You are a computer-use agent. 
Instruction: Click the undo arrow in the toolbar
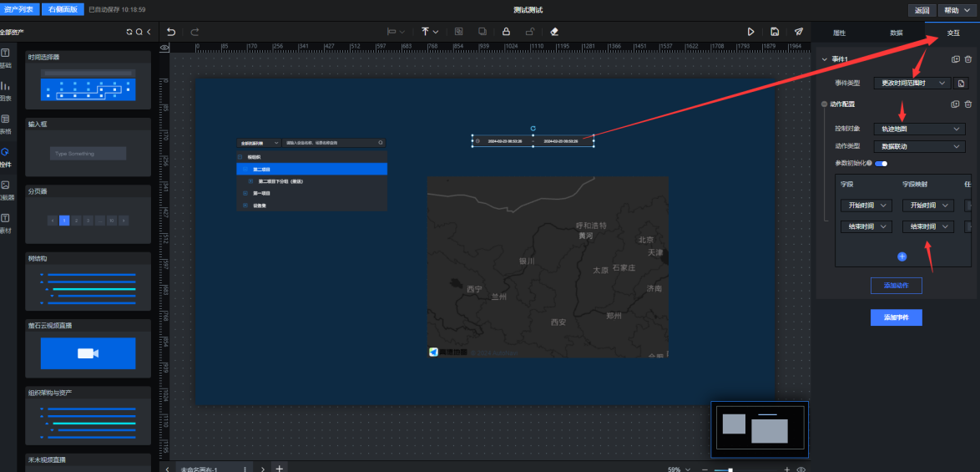171,32
